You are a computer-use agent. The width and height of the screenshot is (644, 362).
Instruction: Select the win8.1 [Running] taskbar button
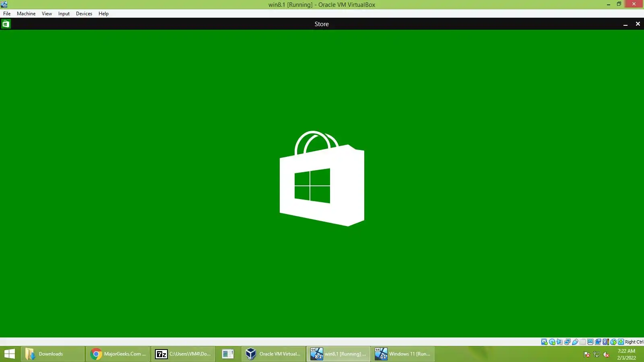(x=339, y=354)
